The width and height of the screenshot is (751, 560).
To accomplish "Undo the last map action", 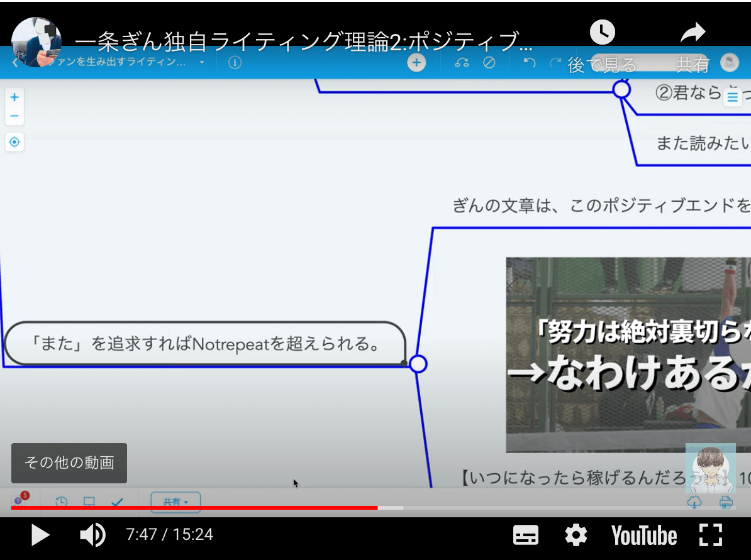I will pyautogui.click(x=529, y=63).
